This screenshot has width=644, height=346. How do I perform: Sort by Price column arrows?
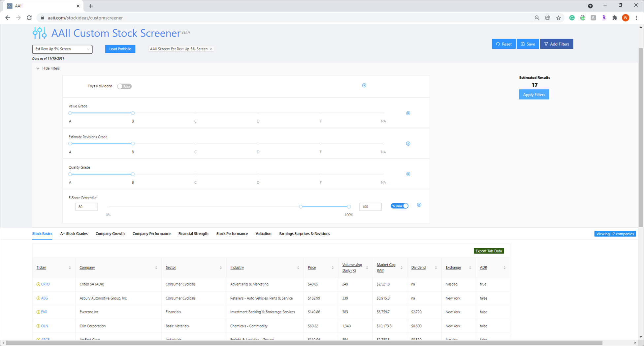(x=333, y=268)
